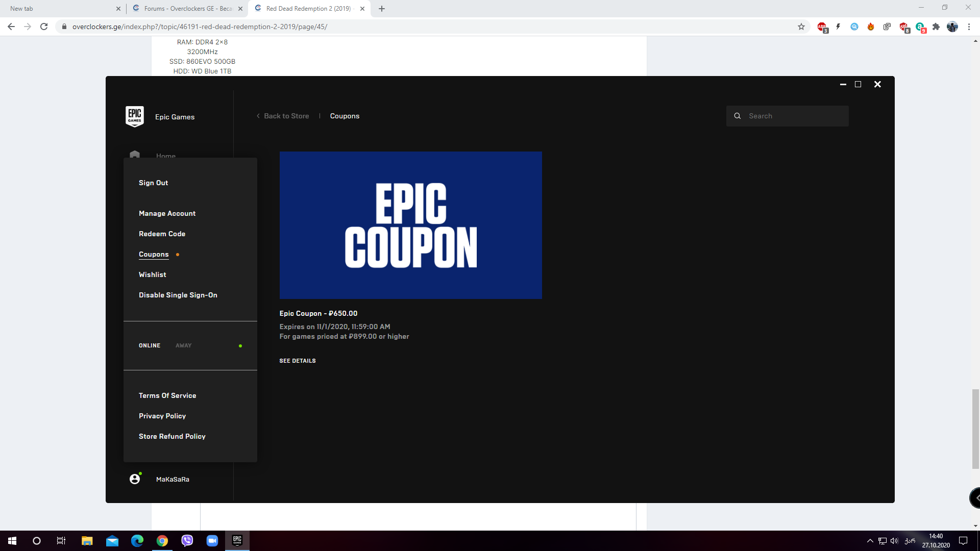Screen dimensions: 980x551
Task: Open the browser extensions puzzle icon
Action: pos(936,27)
